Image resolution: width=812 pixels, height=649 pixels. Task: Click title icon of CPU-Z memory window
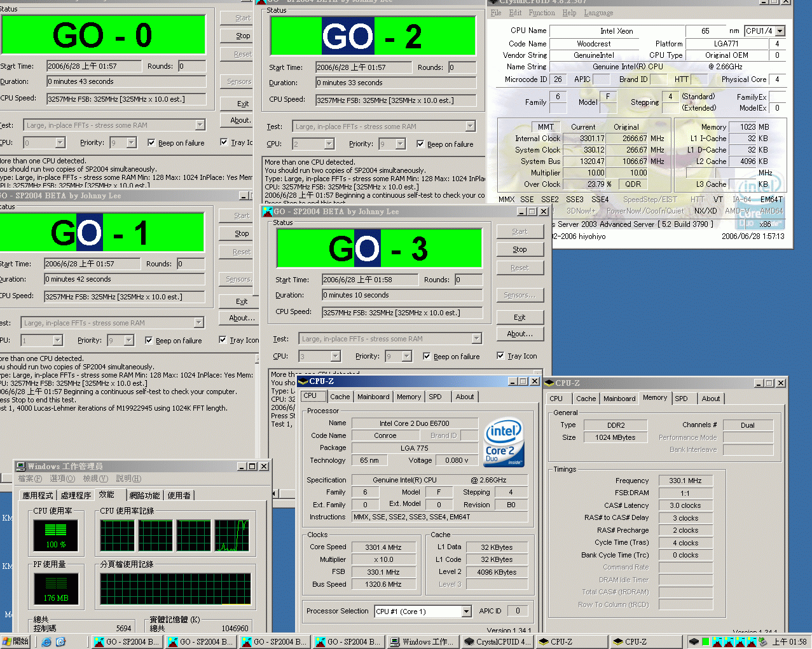tap(549, 383)
